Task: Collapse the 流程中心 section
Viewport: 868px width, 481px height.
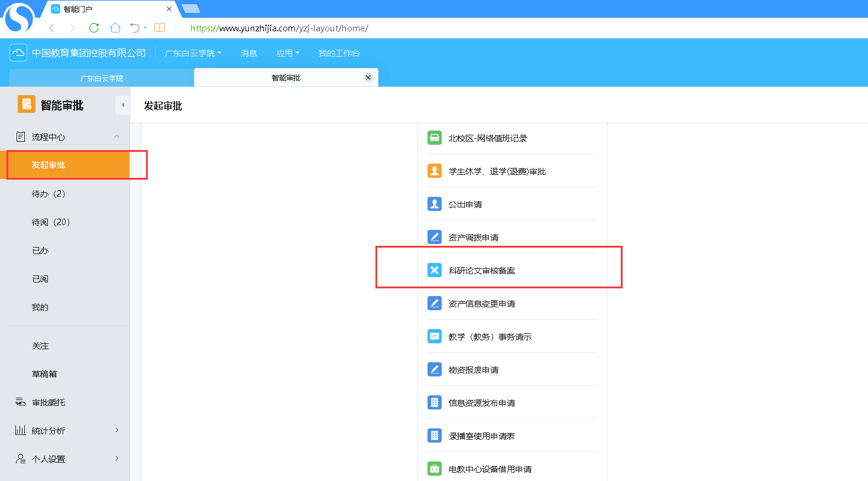Action: 116,136
